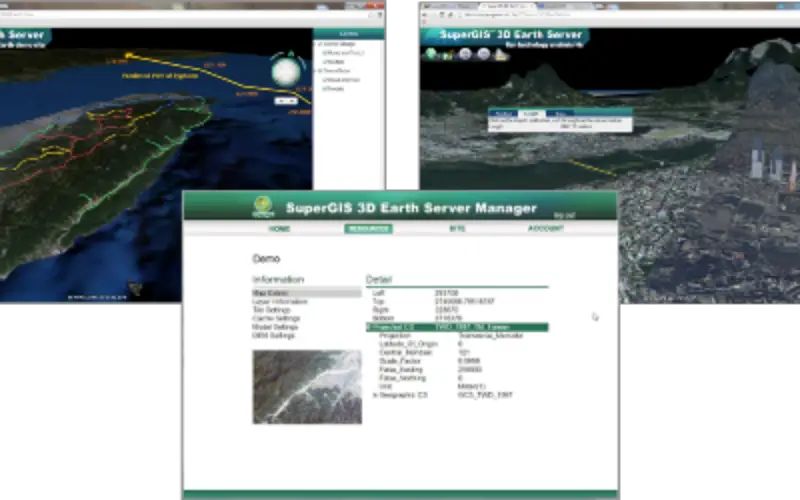Toggle the second top-level layer group checkbox
This screenshot has height=500, width=800.
320,71
